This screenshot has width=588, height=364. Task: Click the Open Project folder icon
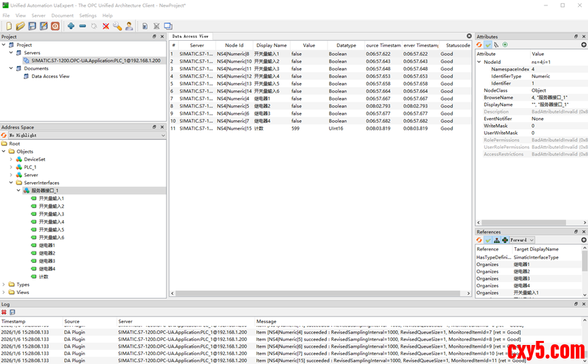[x=20, y=26]
